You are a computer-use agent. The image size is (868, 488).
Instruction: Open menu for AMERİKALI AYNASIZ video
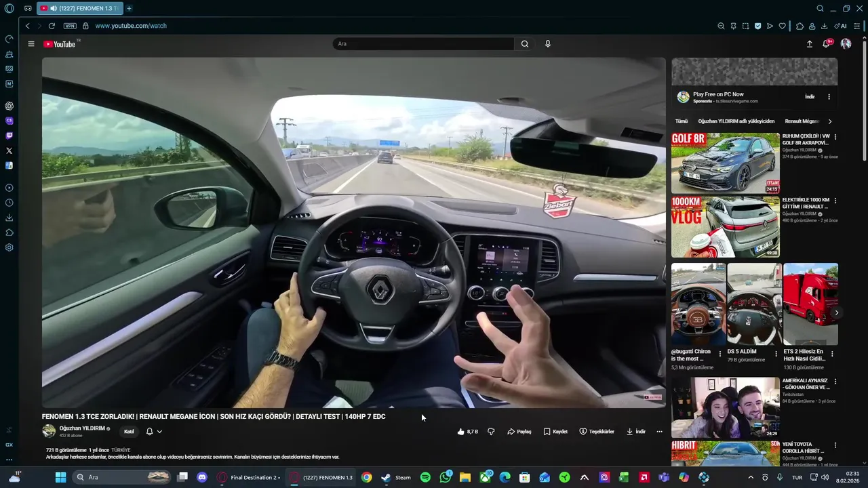(835, 382)
